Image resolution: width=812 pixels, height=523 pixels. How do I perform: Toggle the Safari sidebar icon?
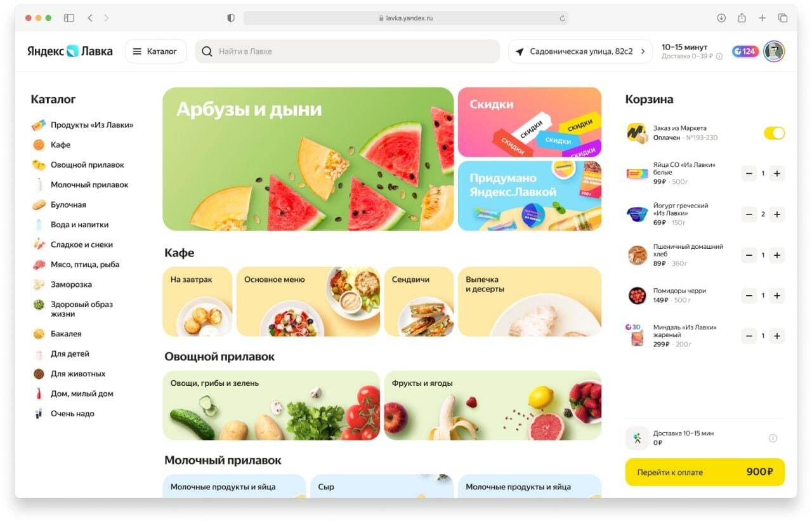69,18
